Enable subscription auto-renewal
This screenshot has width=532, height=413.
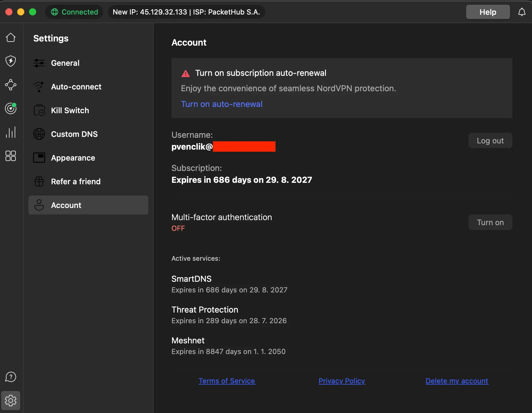click(x=222, y=104)
